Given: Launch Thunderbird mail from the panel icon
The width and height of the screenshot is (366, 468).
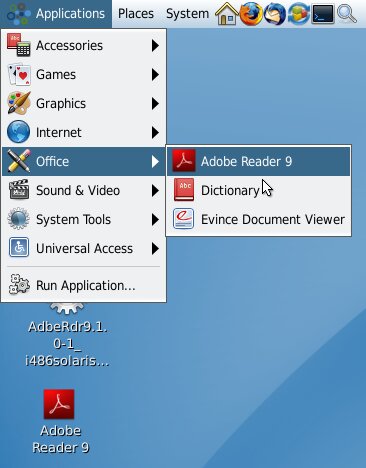Looking at the screenshot, I should 275,14.
